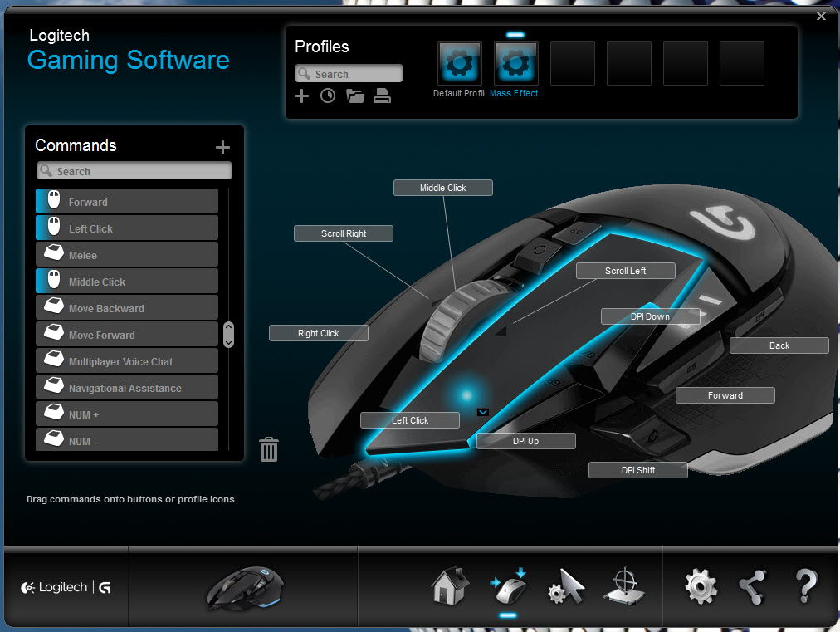Click the profiles Search field
This screenshot has width=840, height=632.
point(349,73)
